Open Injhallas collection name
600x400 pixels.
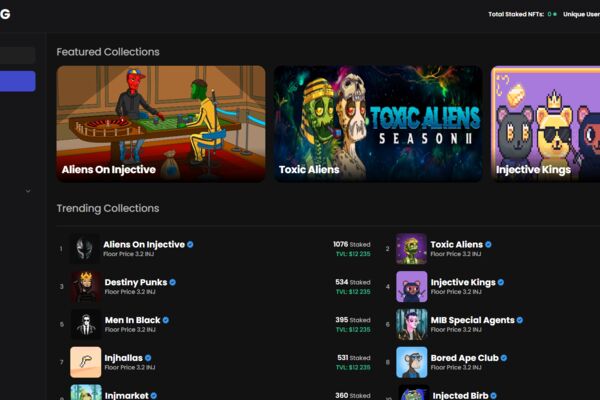click(124, 358)
